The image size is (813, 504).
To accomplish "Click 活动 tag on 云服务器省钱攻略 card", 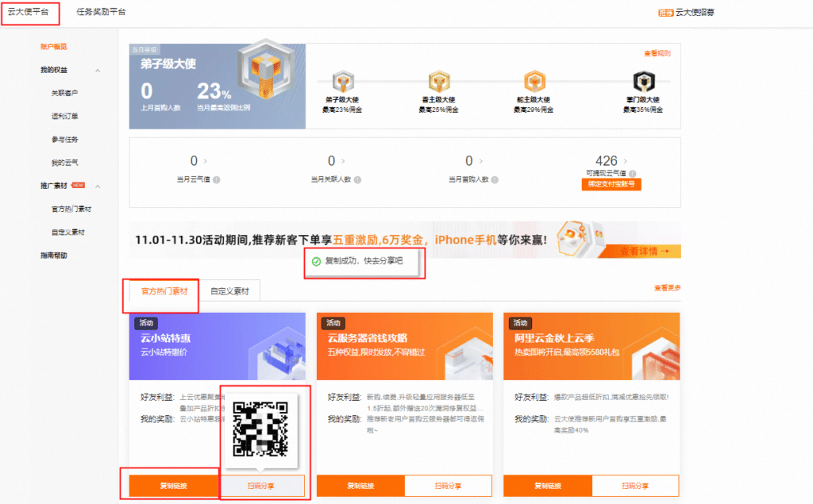I will [x=333, y=323].
